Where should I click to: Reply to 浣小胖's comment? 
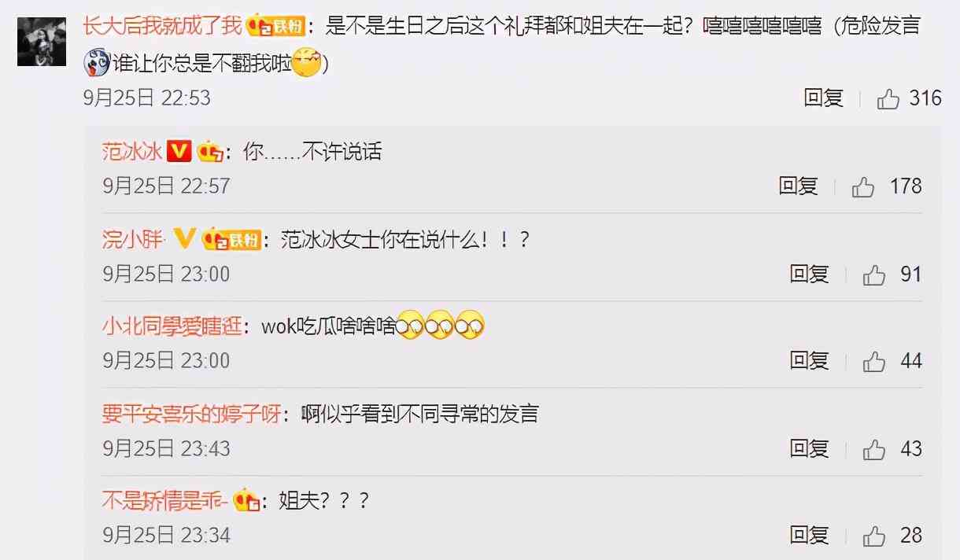point(810,274)
